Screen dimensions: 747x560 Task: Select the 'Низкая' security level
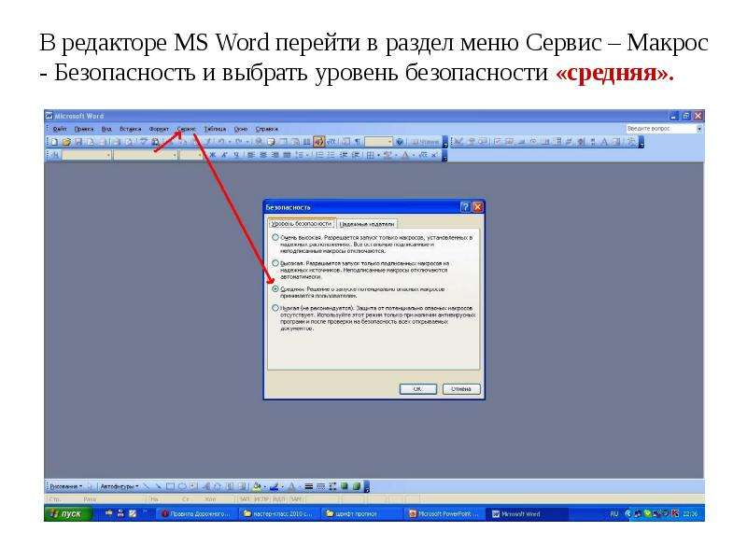pyautogui.click(x=275, y=308)
